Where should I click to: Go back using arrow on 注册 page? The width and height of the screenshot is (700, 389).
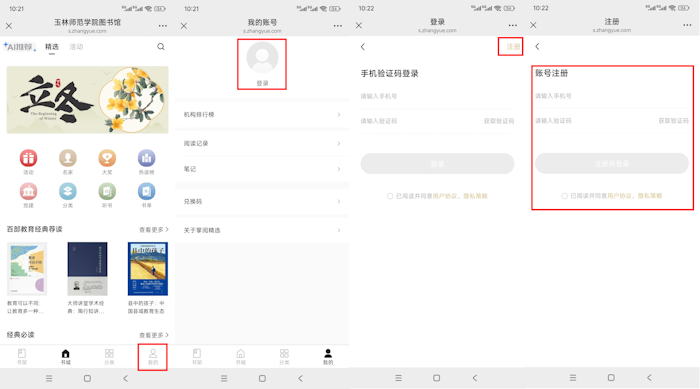(x=538, y=46)
